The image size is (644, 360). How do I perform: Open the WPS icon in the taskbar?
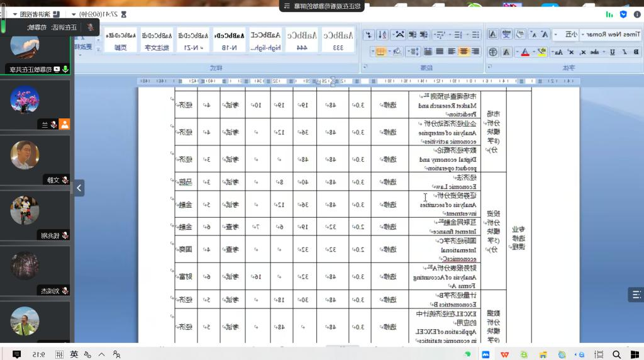point(504,354)
